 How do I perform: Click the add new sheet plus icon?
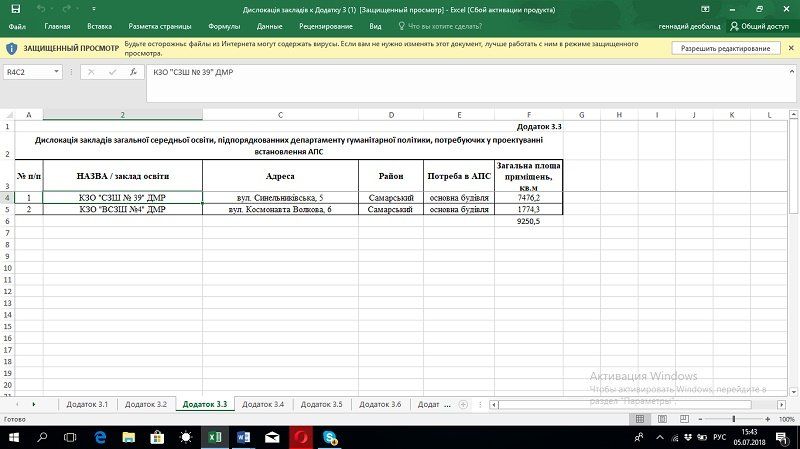pyautogui.click(x=461, y=404)
